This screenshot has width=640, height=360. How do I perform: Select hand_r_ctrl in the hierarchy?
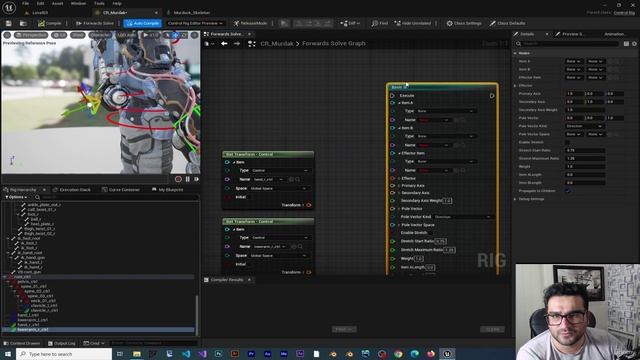point(28,325)
